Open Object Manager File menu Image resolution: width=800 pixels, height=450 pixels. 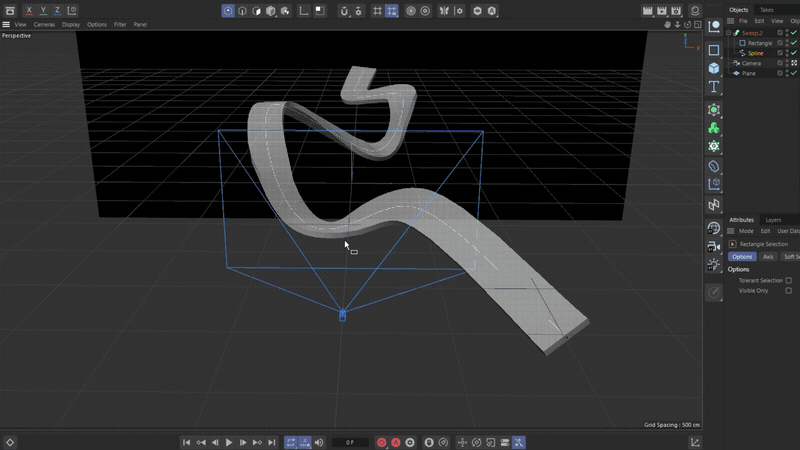pos(743,21)
